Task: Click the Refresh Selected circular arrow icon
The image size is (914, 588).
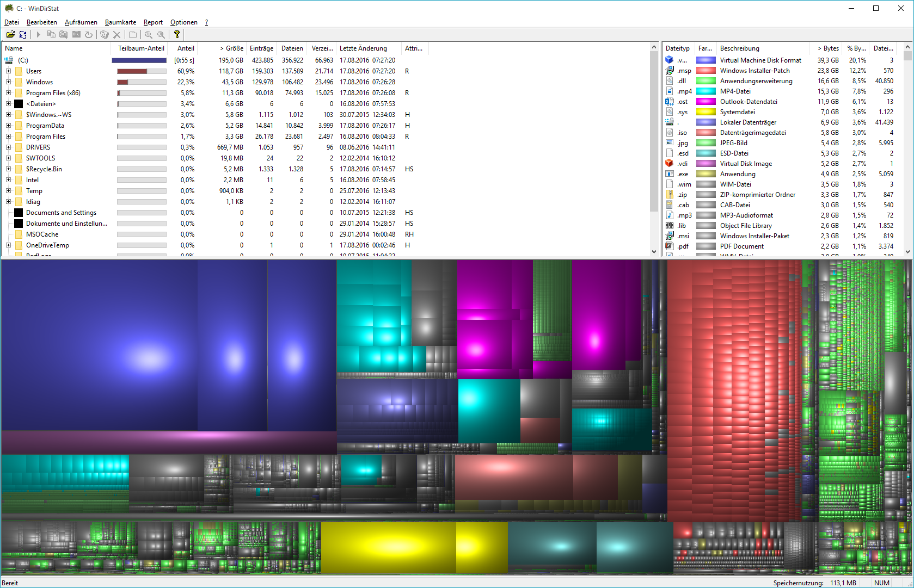Action: (x=89, y=35)
